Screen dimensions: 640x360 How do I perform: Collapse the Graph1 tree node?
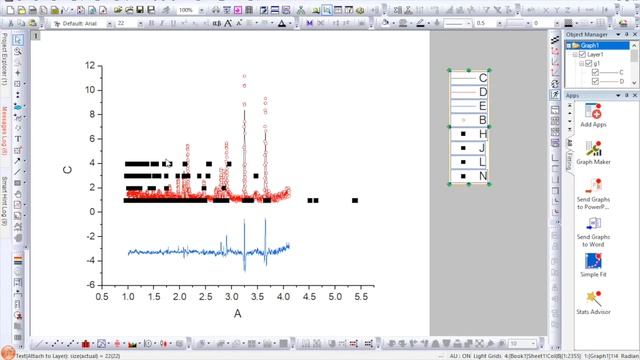tap(569, 45)
